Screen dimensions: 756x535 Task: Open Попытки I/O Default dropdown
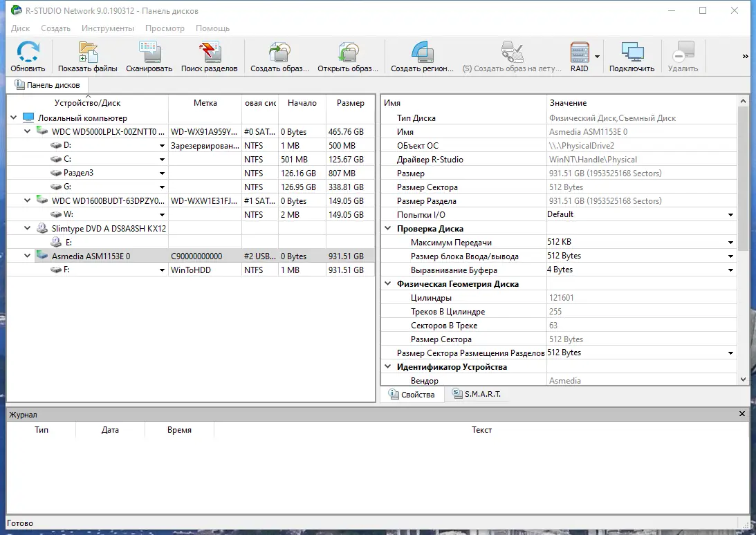(730, 215)
